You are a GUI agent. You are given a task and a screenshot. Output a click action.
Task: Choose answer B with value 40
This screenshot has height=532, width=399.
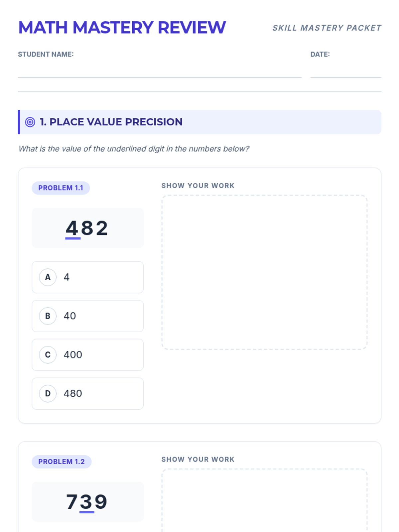pos(87,316)
